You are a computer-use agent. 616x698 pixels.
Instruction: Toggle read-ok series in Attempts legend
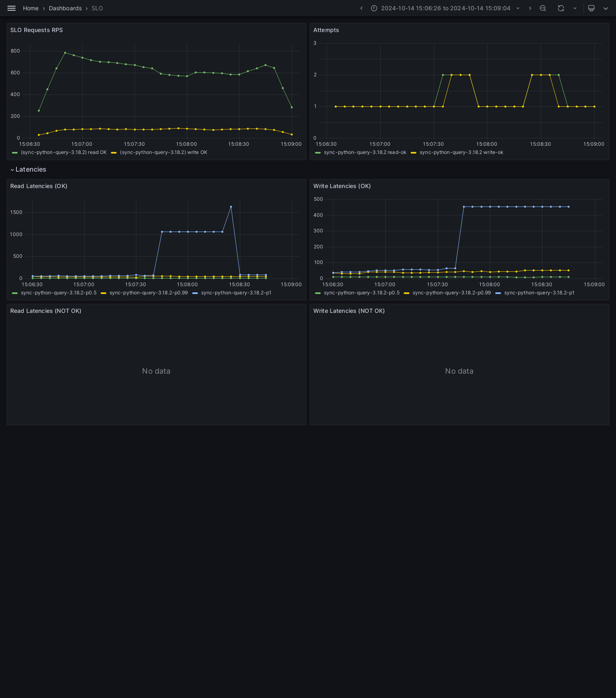365,152
